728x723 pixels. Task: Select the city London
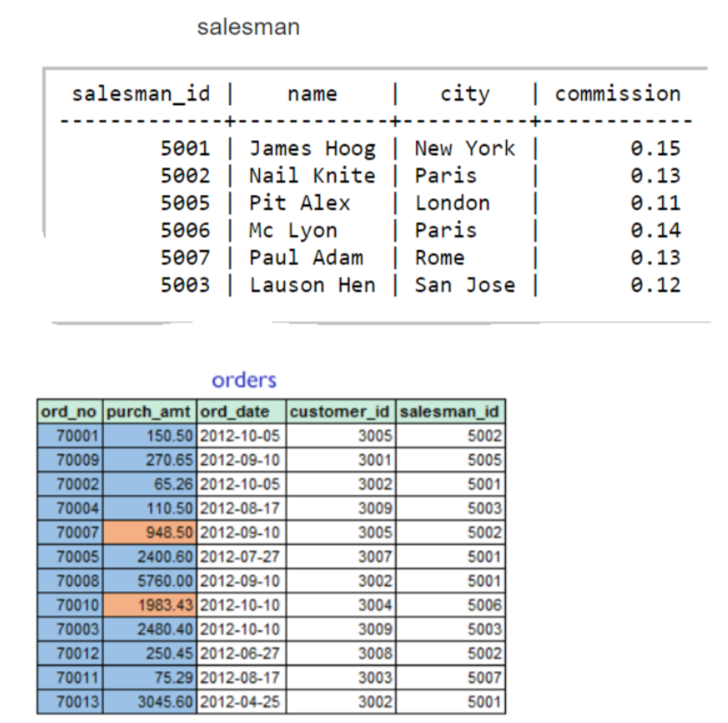452,203
